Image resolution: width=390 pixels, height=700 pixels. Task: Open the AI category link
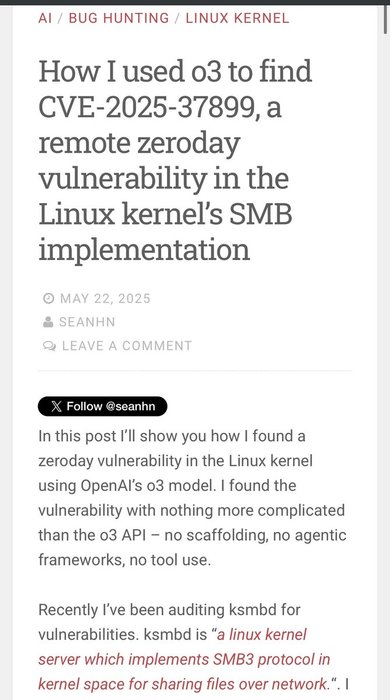45,18
